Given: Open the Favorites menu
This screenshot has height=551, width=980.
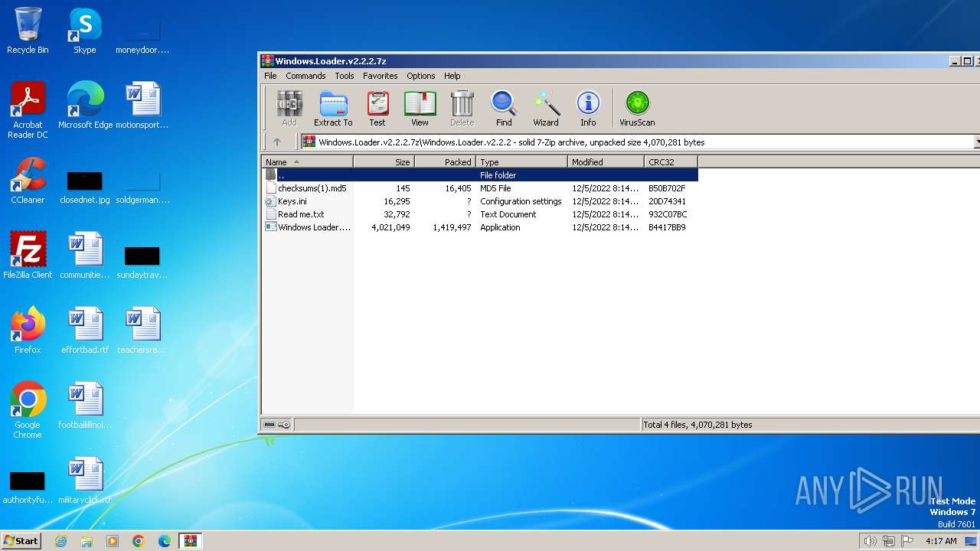Looking at the screenshot, I should click(x=381, y=76).
